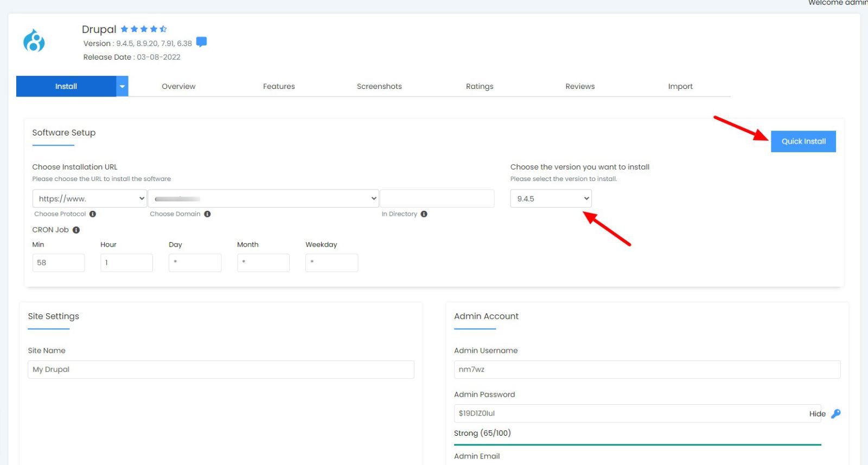Click the Drupal logo icon
The width and height of the screenshot is (868, 465).
(34, 41)
